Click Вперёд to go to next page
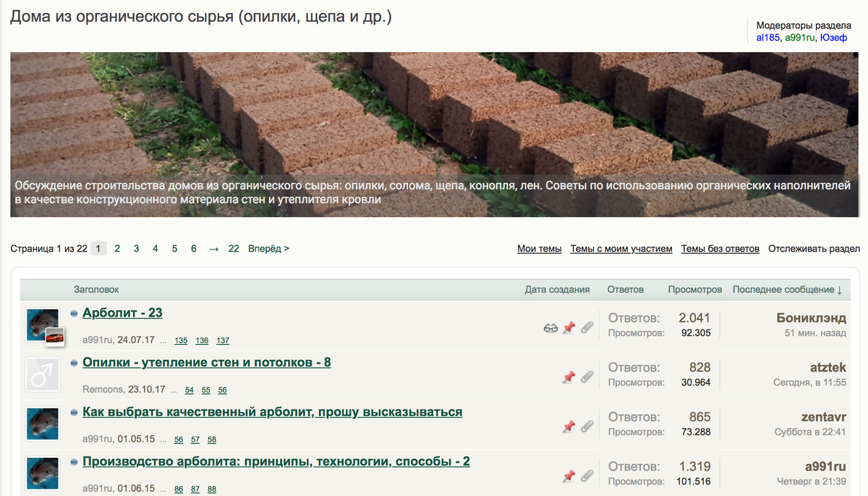The image size is (868, 496). coord(267,248)
